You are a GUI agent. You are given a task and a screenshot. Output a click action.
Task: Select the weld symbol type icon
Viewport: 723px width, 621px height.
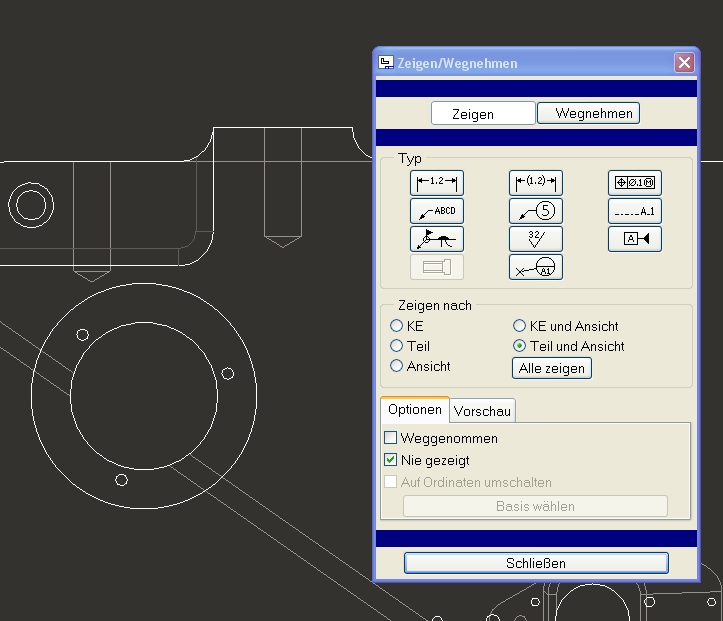click(437, 239)
